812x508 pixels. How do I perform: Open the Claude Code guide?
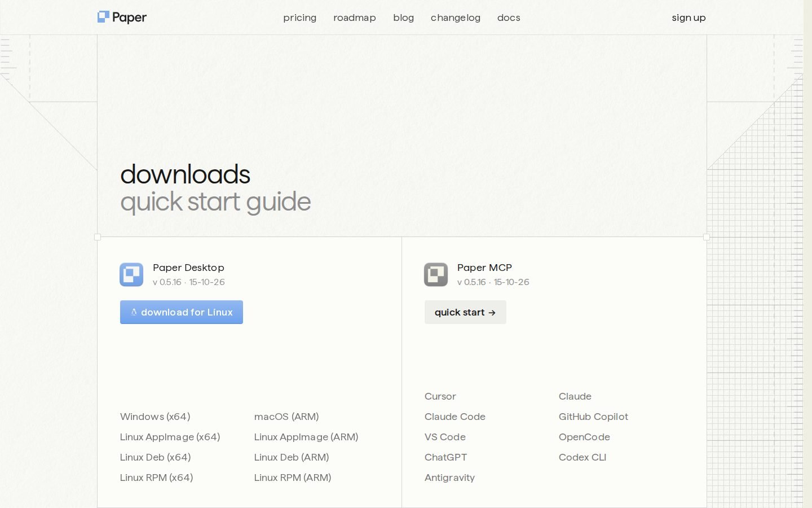pyautogui.click(x=455, y=417)
